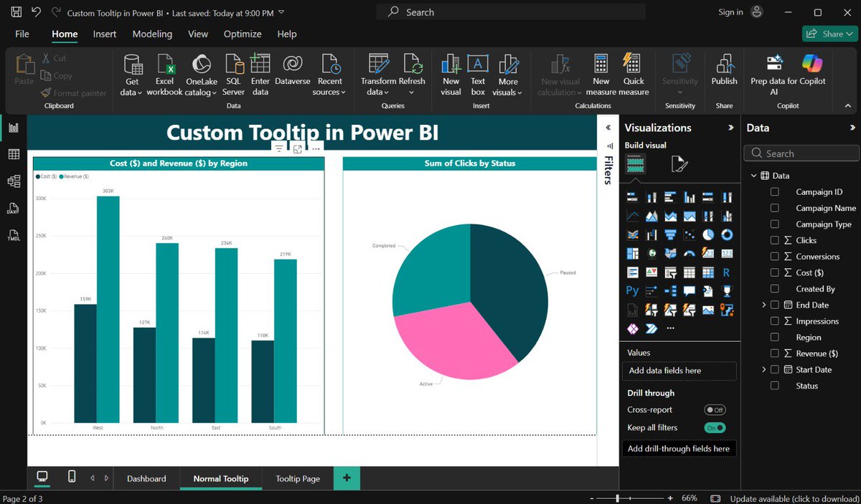
Task: Switch to mobile layout icon
Action: 71,477
